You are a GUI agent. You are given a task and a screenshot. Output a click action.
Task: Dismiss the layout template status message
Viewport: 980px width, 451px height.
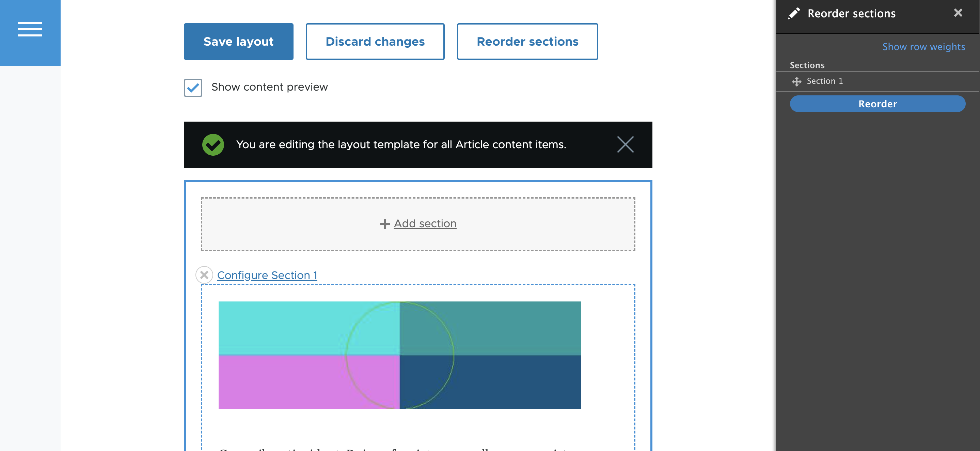tap(626, 145)
